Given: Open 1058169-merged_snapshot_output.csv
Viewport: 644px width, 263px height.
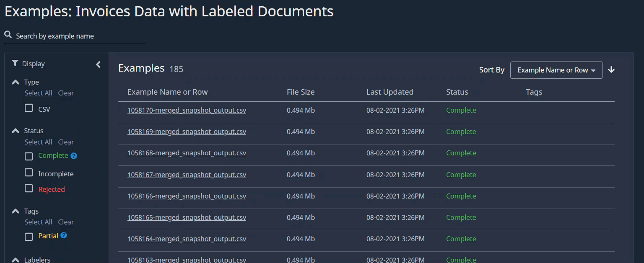Looking at the screenshot, I should pyautogui.click(x=187, y=132).
